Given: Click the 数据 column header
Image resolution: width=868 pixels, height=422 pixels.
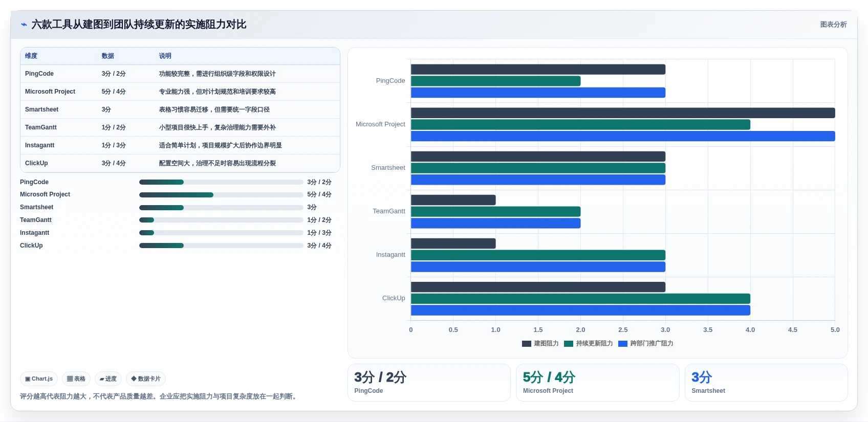Looking at the screenshot, I should (x=108, y=56).
